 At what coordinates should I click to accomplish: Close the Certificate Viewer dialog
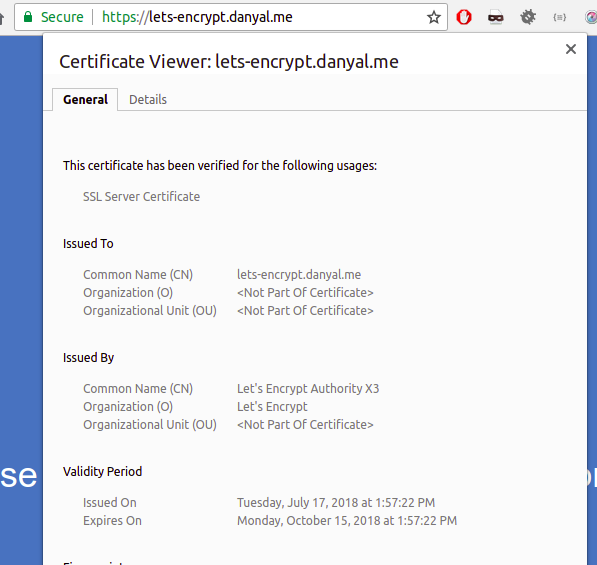tap(570, 49)
